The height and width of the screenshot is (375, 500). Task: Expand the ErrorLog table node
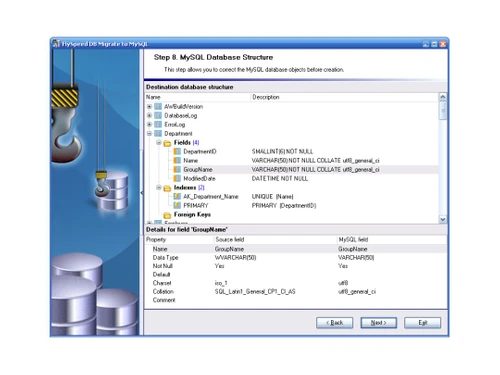click(149, 125)
